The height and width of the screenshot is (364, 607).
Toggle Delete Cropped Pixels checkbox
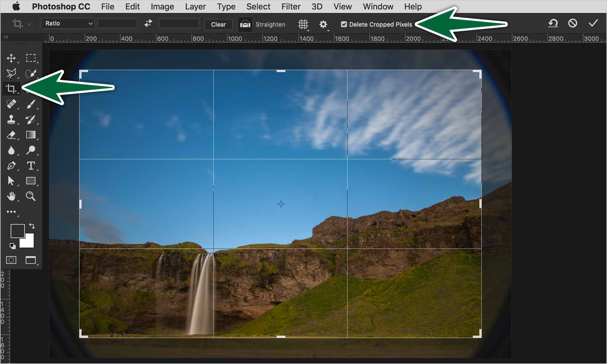tap(344, 24)
